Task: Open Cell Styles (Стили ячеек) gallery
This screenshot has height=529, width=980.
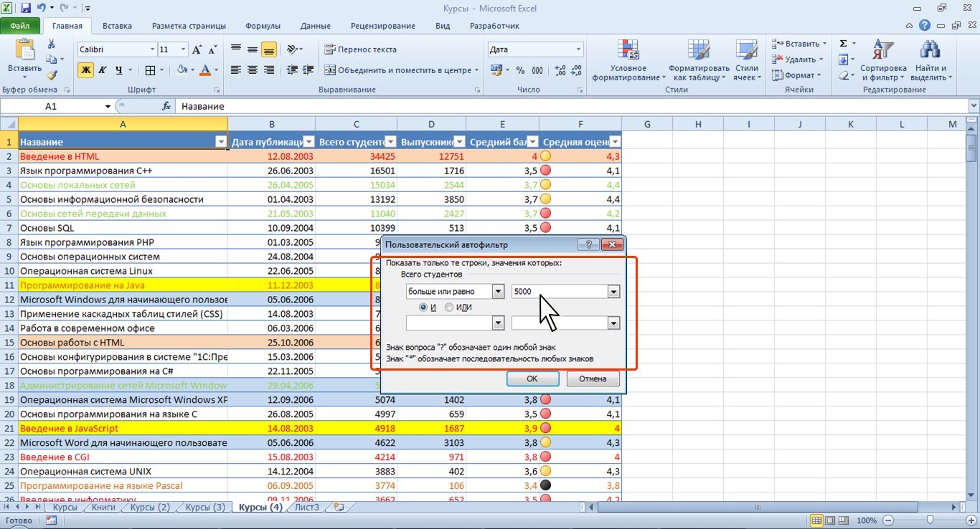Action: pos(747,61)
